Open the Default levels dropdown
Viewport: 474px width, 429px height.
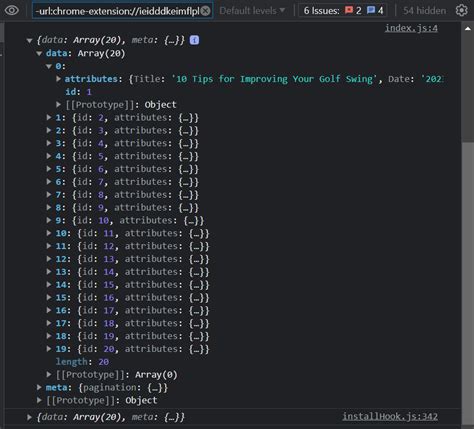[252, 11]
